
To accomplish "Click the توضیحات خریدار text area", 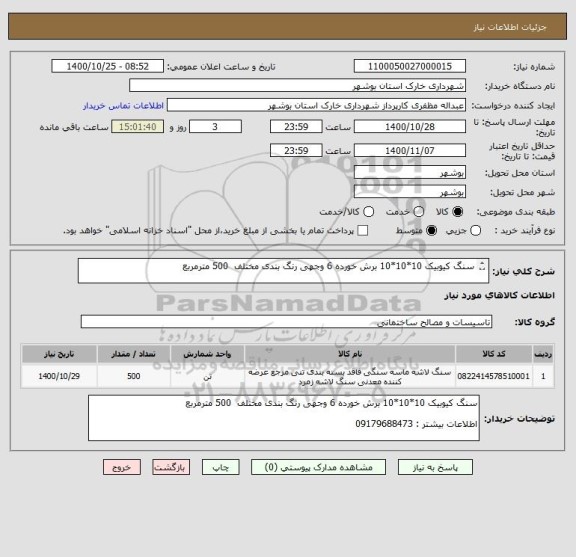I will pos(284,418).
